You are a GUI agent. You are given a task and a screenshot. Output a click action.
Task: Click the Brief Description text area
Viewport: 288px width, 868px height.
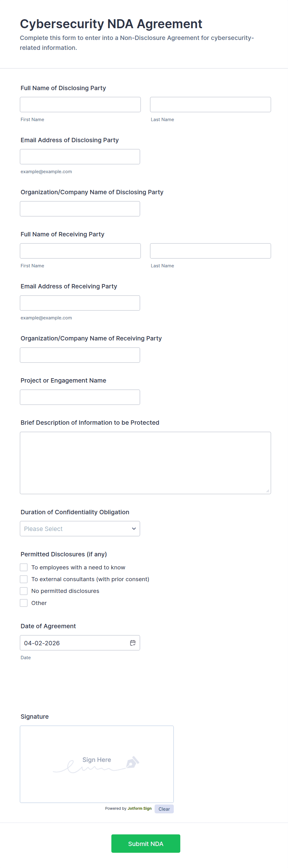click(145, 462)
